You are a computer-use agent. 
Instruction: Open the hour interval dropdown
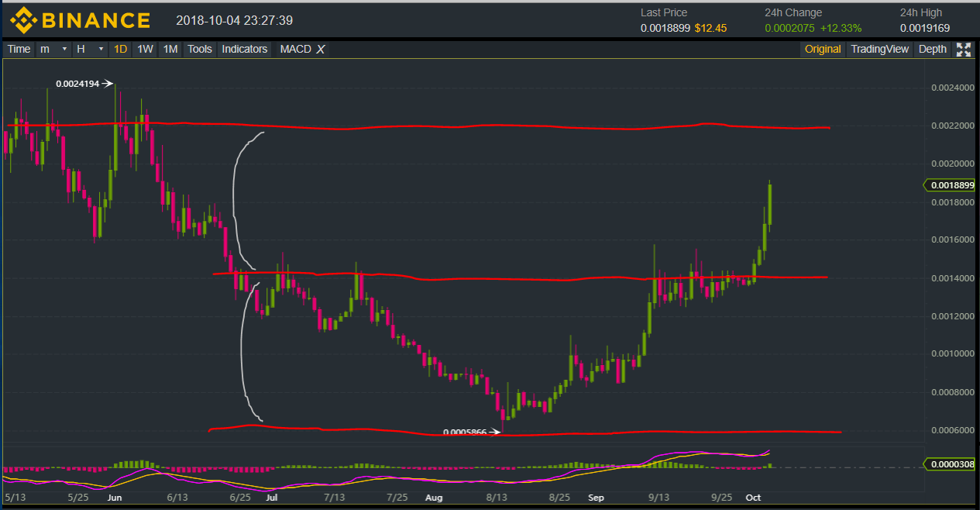tap(89, 50)
